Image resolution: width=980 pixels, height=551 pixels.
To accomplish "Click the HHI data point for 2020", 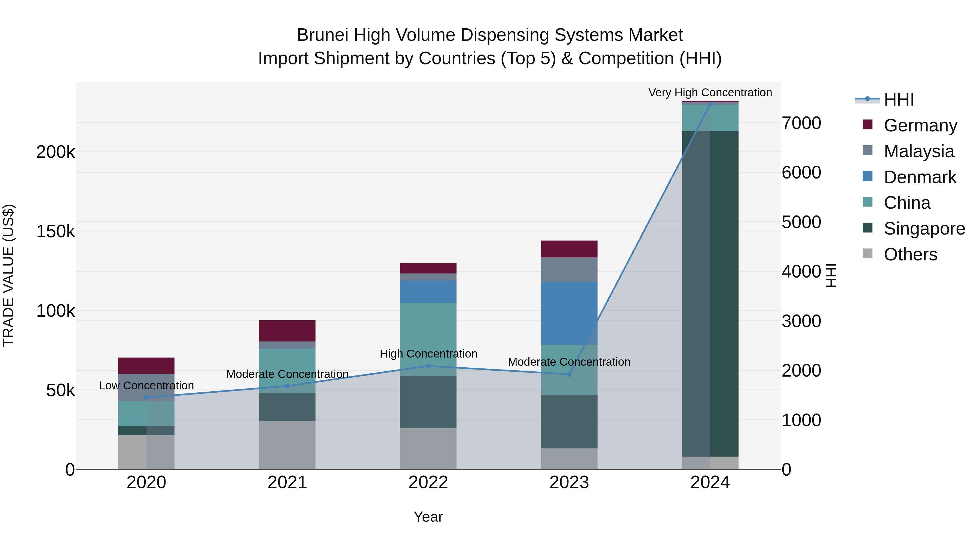I will tap(146, 397).
